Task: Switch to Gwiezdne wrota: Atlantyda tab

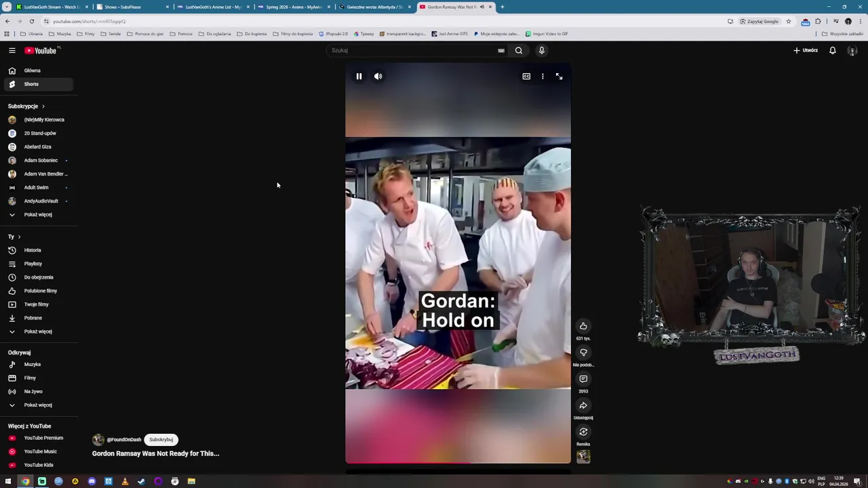Action: 374,7
